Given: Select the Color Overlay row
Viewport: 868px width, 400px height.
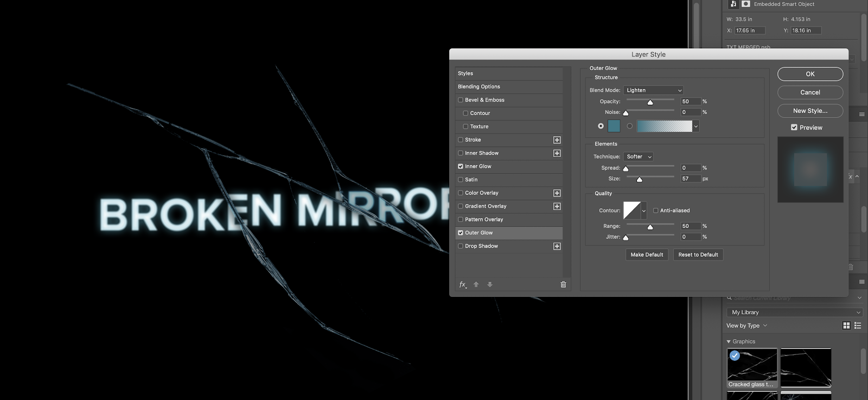Looking at the screenshot, I should click(x=509, y=193).
